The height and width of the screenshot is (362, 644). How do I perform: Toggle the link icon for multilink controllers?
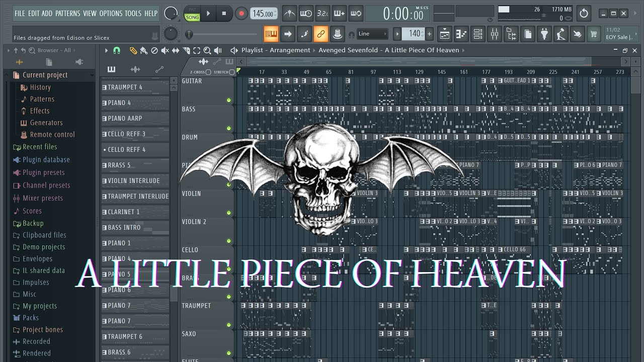tap(321, 34)
